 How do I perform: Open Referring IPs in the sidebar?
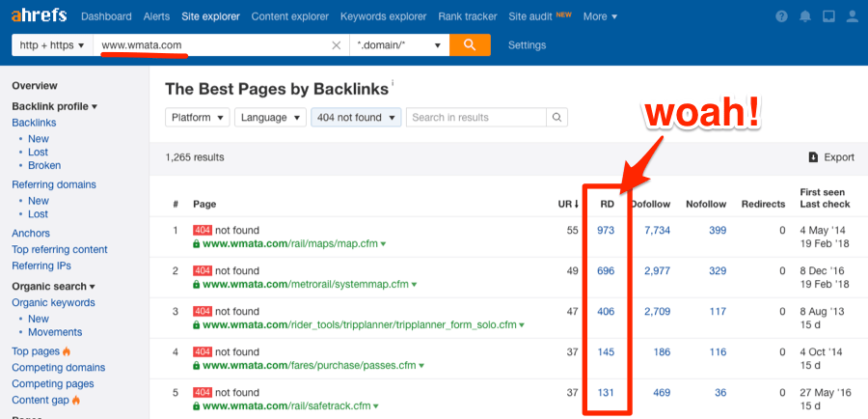pyautogui.click(x=41, y=265)
